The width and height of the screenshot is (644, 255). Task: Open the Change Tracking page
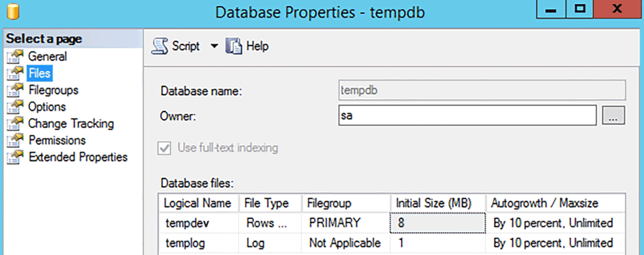(x=71, y=124)
